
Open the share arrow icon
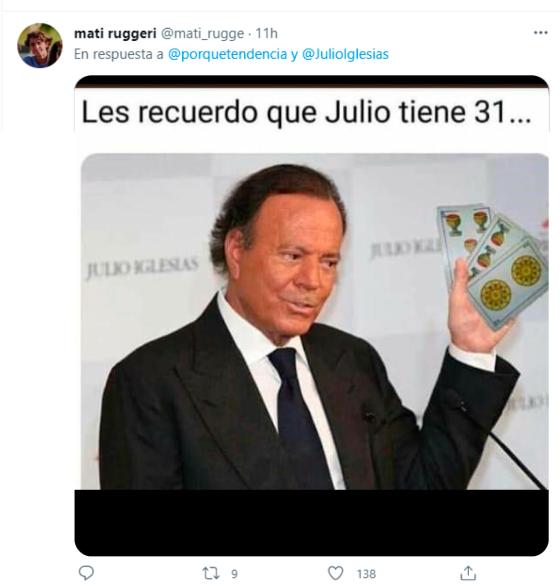pos(468,572)
